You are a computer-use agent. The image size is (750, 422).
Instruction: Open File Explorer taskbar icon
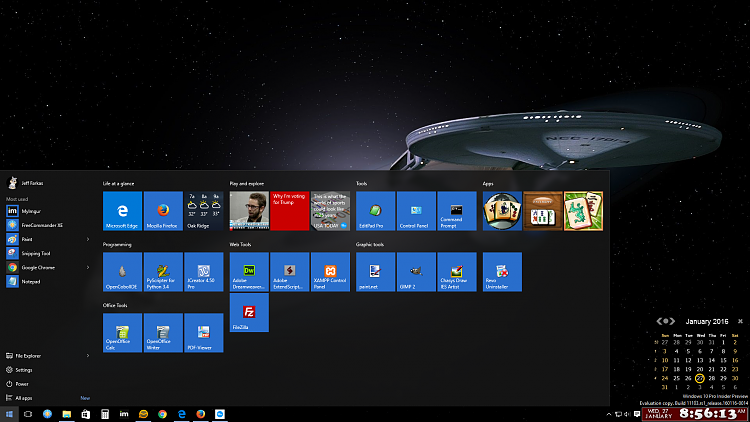(66, 414)
